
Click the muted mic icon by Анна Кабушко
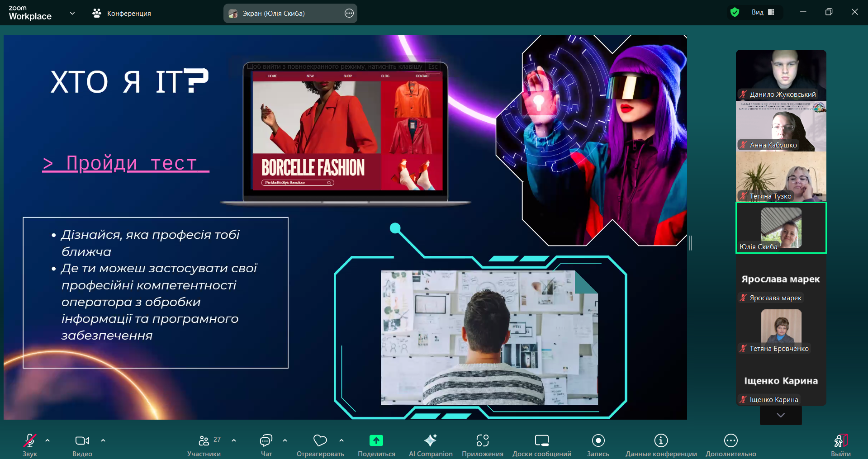pos(743,145)
